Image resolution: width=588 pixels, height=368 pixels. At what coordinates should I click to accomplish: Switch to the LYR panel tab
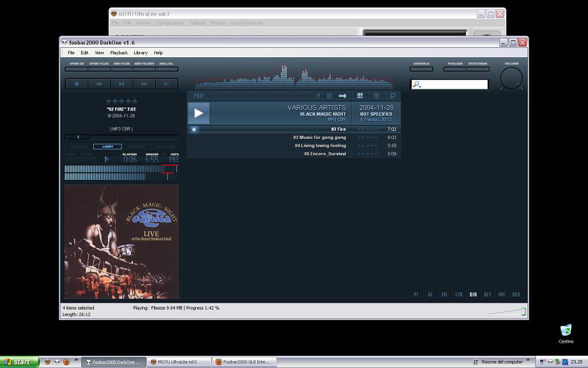pos(459,294)
